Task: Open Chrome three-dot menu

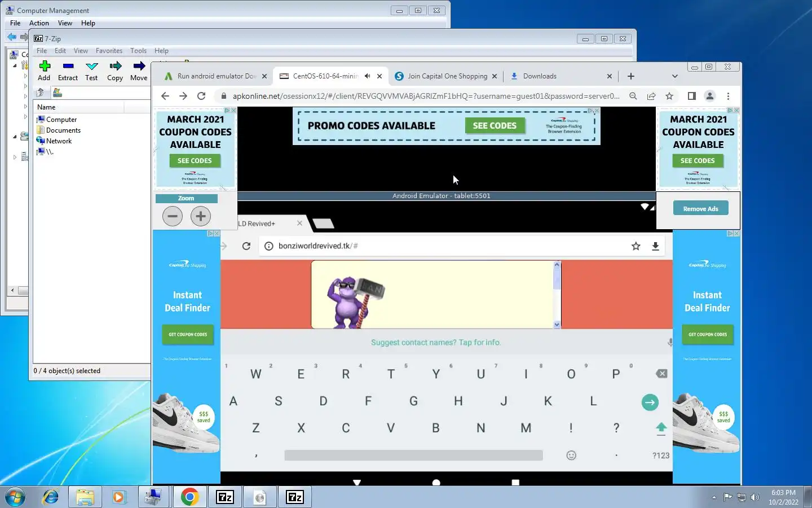Action: click(x=728, y=96)
